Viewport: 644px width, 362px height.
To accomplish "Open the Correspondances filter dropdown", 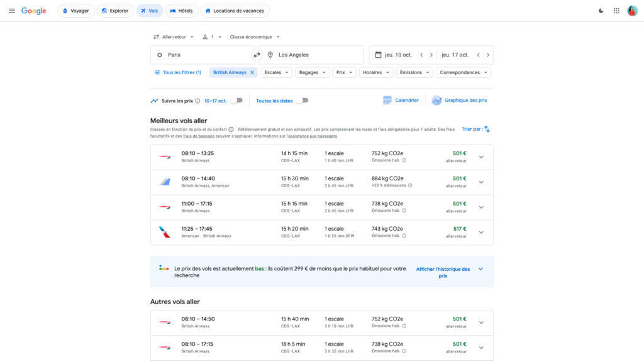I will coord(464,73).
